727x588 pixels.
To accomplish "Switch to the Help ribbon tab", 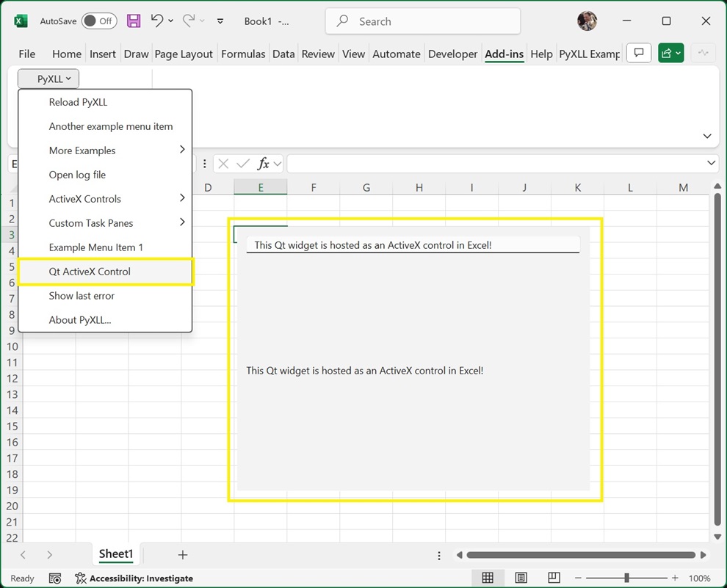I will pyautogui.click(x=541, y=54).
